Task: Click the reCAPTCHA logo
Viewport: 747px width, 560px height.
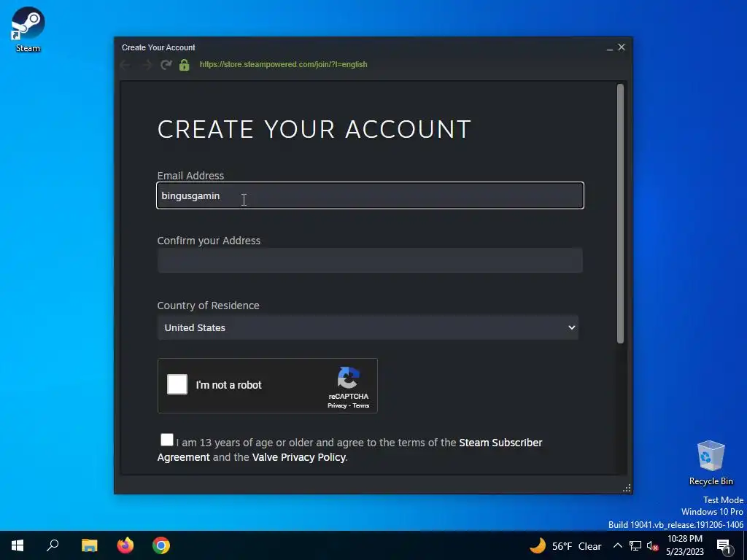Action: 348,378
